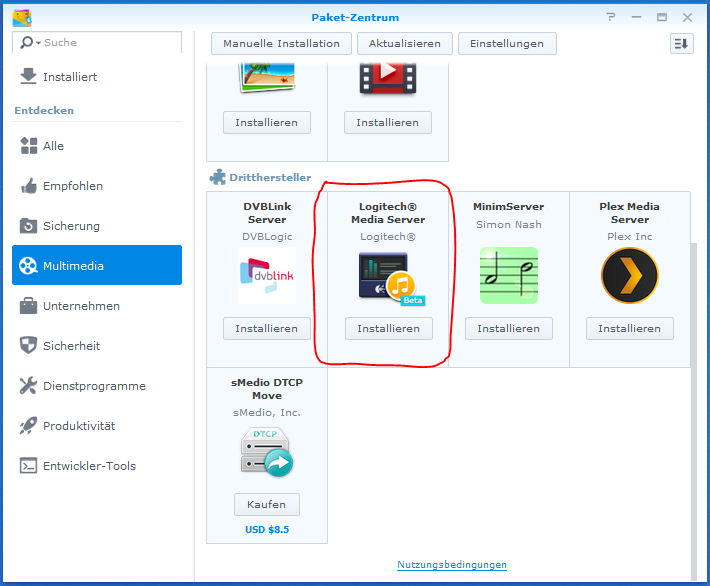Open the Installiert section
710x586 pixels.
point(97,77)
